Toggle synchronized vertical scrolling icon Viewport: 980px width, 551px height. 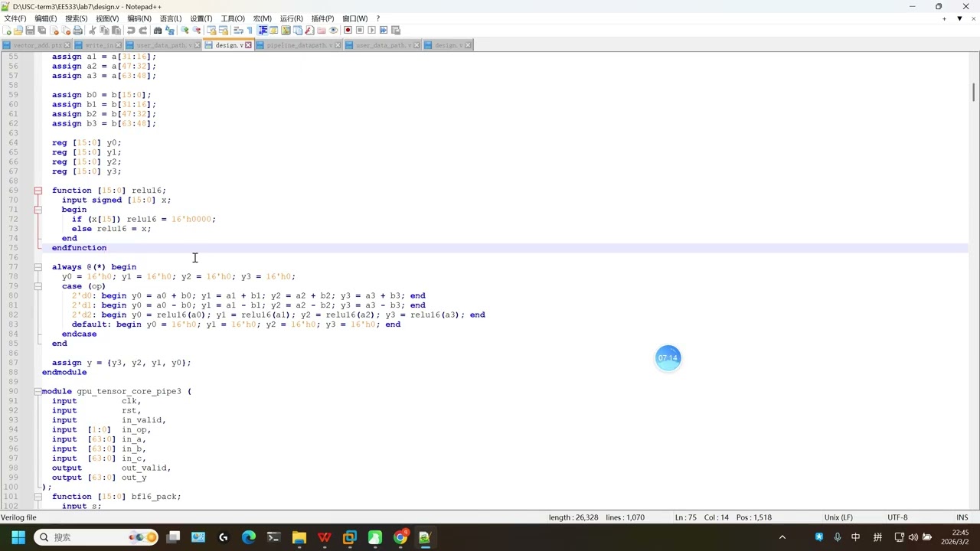click(211, 31)
